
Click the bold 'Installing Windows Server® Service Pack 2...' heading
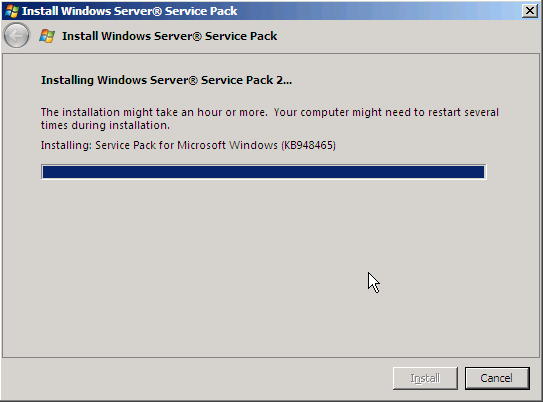click(x=166, y=80)
